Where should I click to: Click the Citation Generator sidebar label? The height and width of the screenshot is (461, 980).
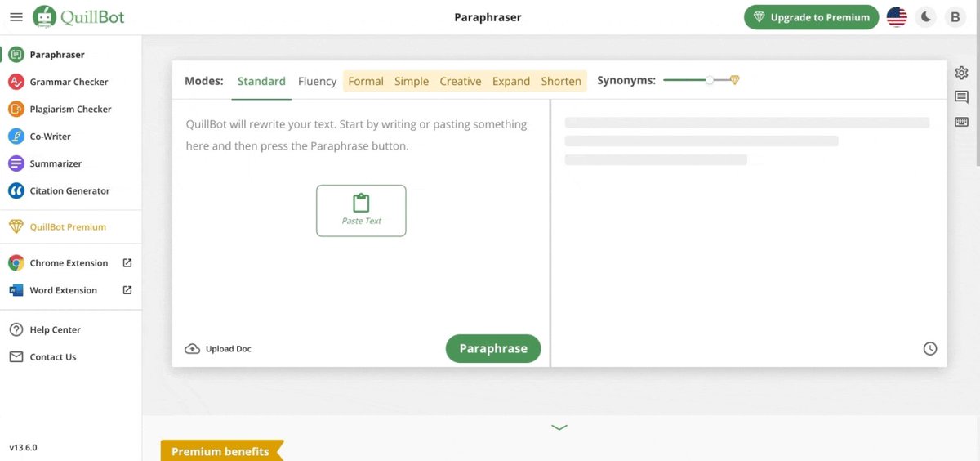[x=70, y=190]
